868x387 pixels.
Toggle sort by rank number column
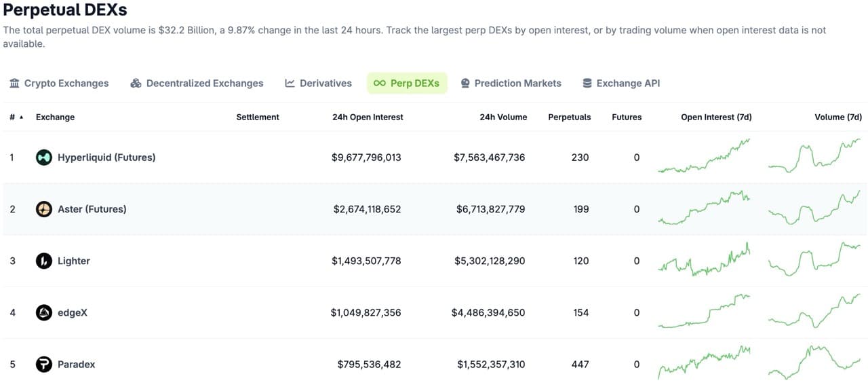(16, 117)
